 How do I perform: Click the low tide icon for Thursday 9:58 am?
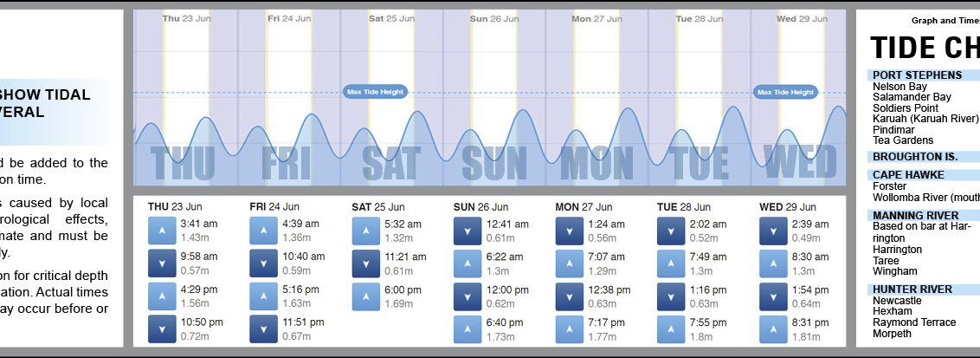pos(162,264)
